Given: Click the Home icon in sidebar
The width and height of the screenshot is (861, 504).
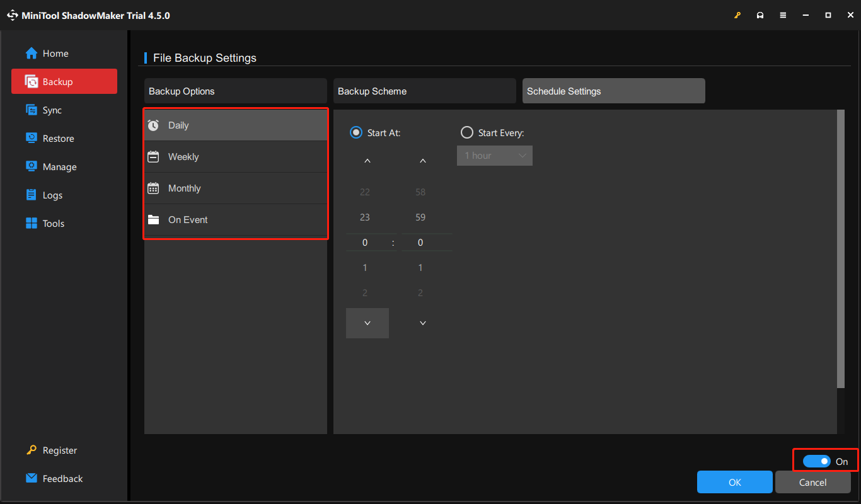Looking at the screenshot, I should click(32, 54).
